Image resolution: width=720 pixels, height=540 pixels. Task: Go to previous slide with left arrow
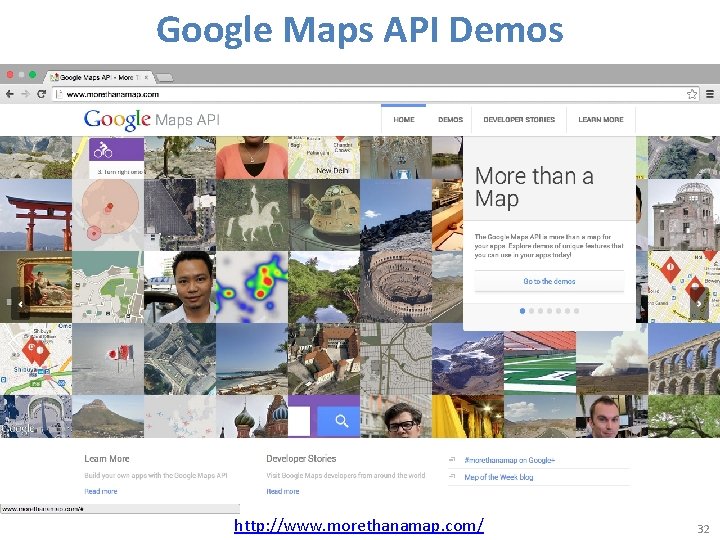(20, 304)
